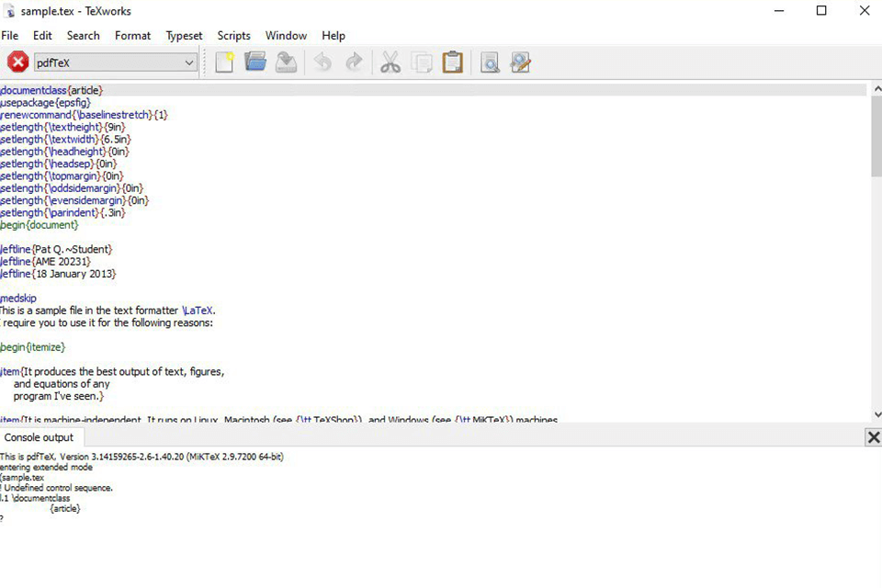Open the pdfTeX typesetting engine dropdown

click(x=116, y=62)
